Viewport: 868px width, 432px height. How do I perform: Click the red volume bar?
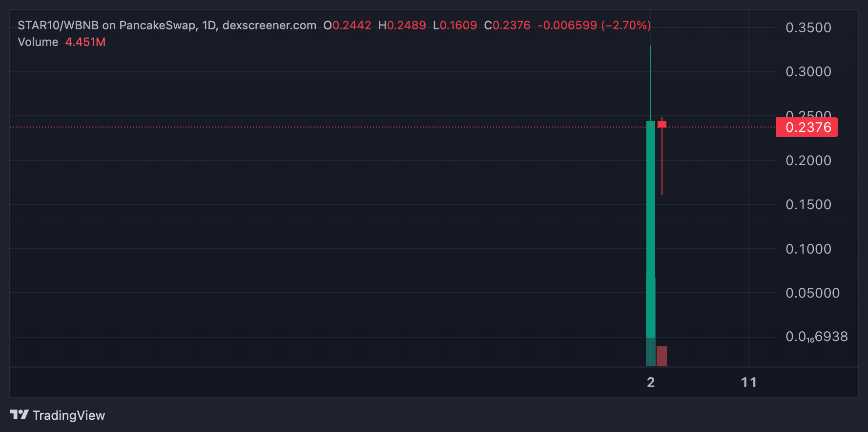[x=662, y=356]
